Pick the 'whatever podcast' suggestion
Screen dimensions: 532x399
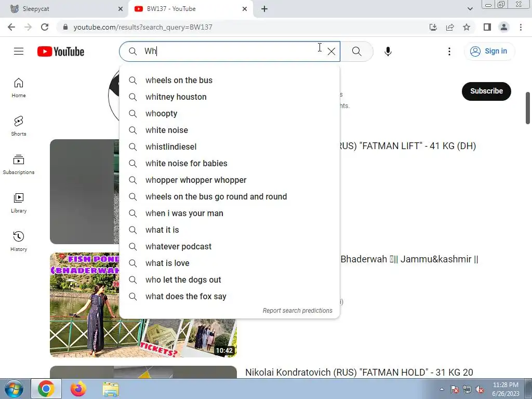click(x=229, y=246)
